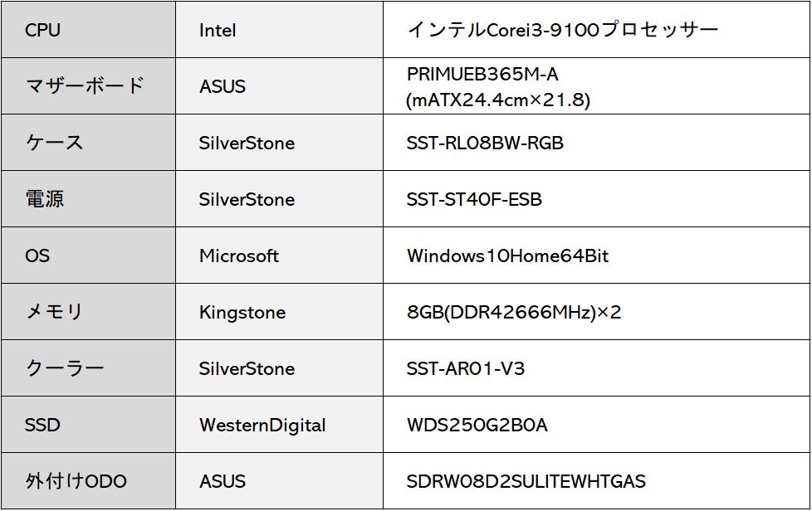
Task: Click the Windows10Home64Bit cell
Action: tap(597, 255)
